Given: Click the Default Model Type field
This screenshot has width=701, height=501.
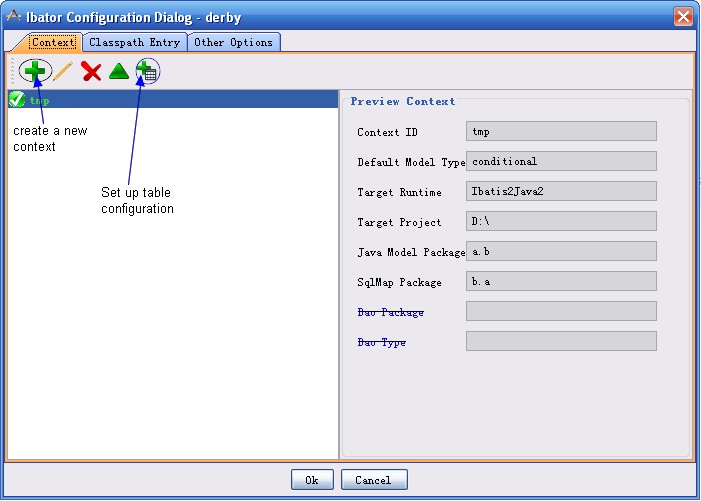Looking at the screenshot, I should (x=561, y=161).
